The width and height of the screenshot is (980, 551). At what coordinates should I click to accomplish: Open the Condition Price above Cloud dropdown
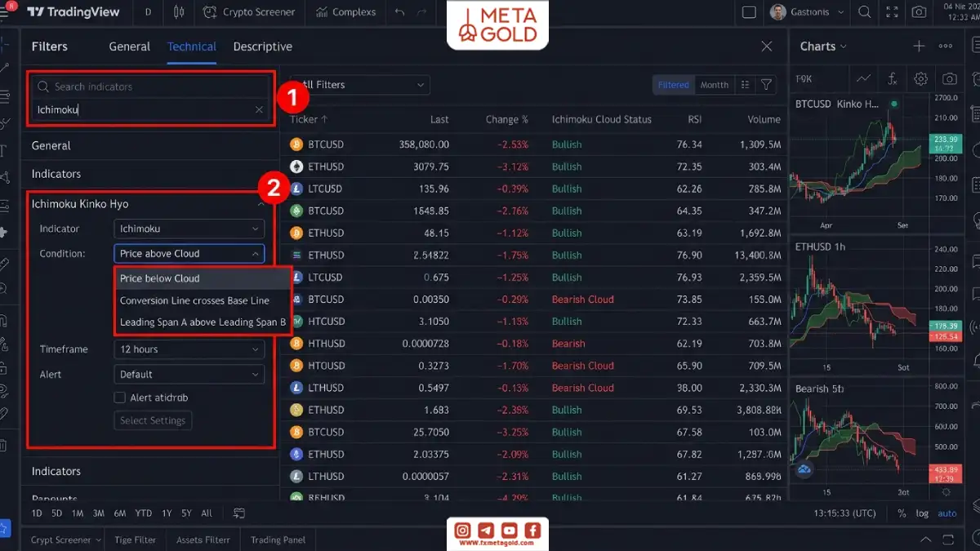[x=189, y=254]
